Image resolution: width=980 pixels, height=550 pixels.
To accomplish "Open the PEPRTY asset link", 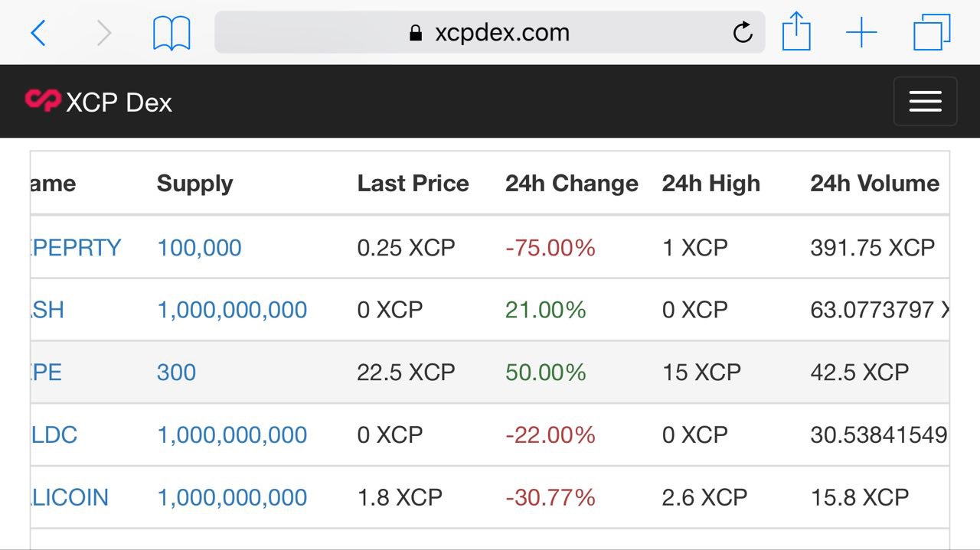I will 76,248.
